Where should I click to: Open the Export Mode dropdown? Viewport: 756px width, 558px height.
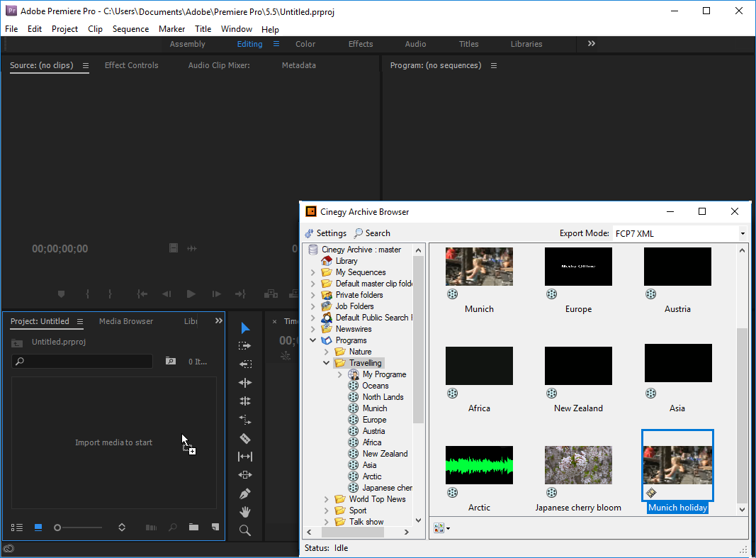point(743,233)
